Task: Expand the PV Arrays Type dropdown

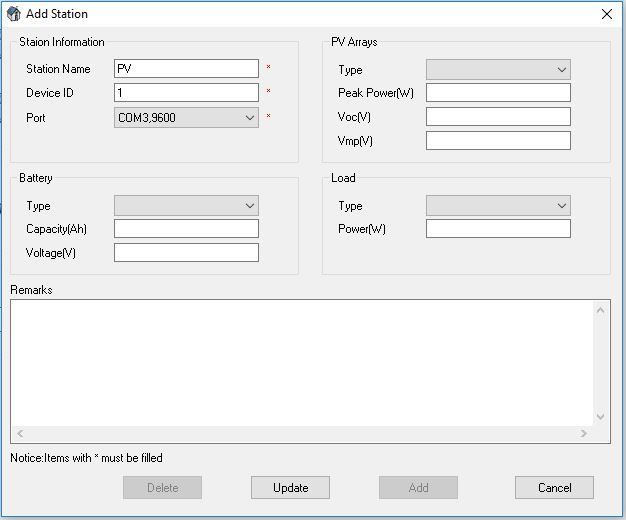Action: tap(498, 70)
